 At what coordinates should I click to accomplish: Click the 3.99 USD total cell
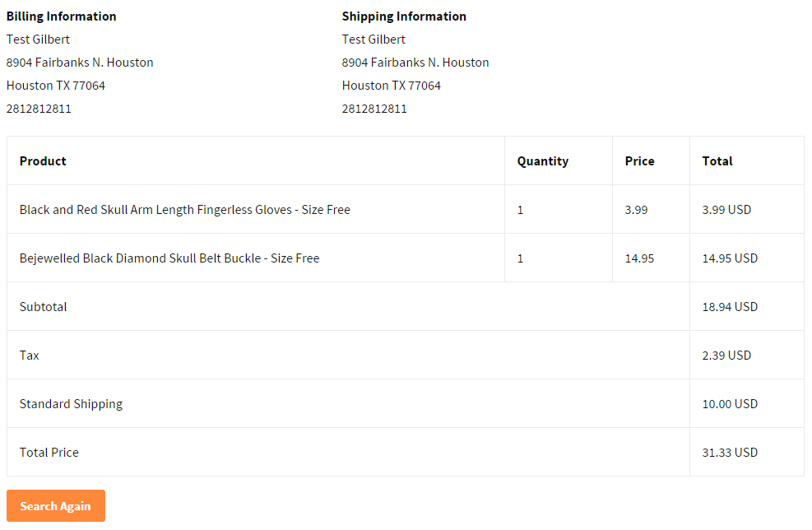[726, 210]
